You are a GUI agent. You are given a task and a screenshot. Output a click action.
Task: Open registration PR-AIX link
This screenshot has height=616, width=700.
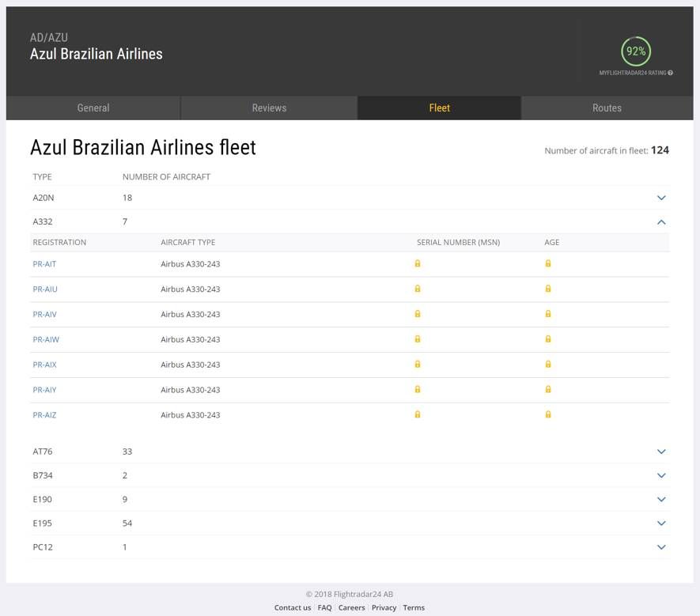[x=44, y=365]
